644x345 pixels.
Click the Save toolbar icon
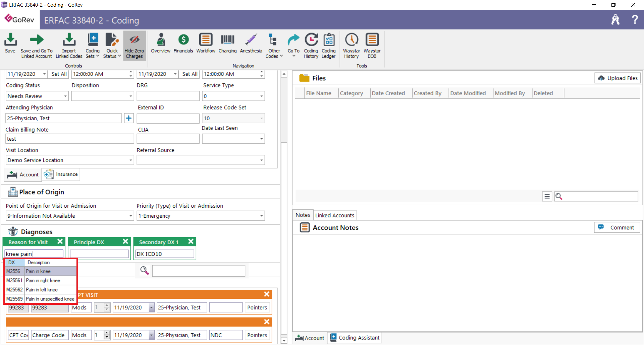10,43
